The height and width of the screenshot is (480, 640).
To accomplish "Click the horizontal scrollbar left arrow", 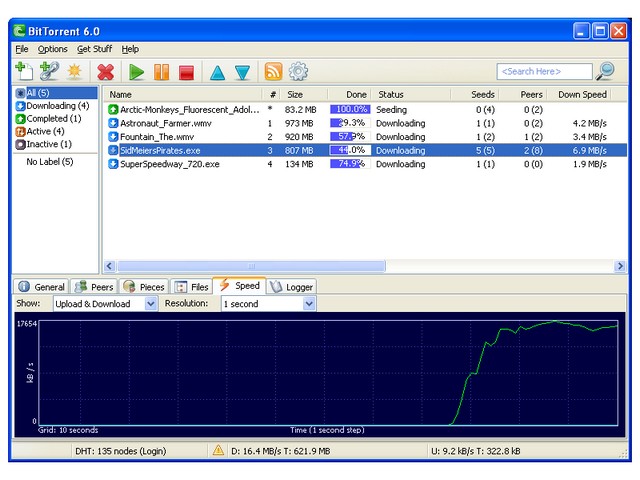I will pos(109,266).
